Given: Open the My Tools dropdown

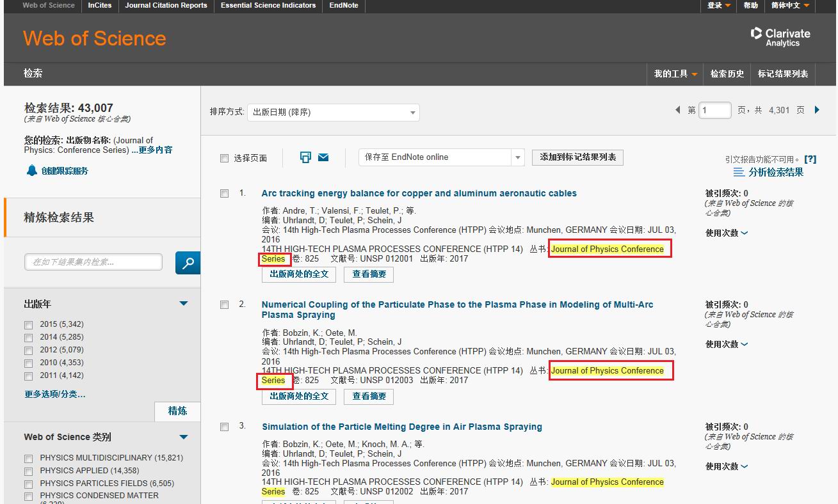Looking at the screenshot, I should click(675, 74).
